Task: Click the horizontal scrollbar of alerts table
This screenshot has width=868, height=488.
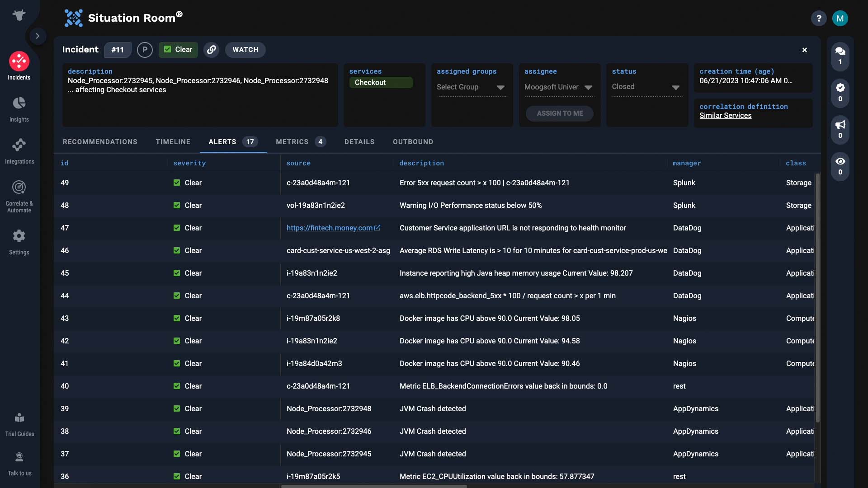Action: (x=374, y=486)
